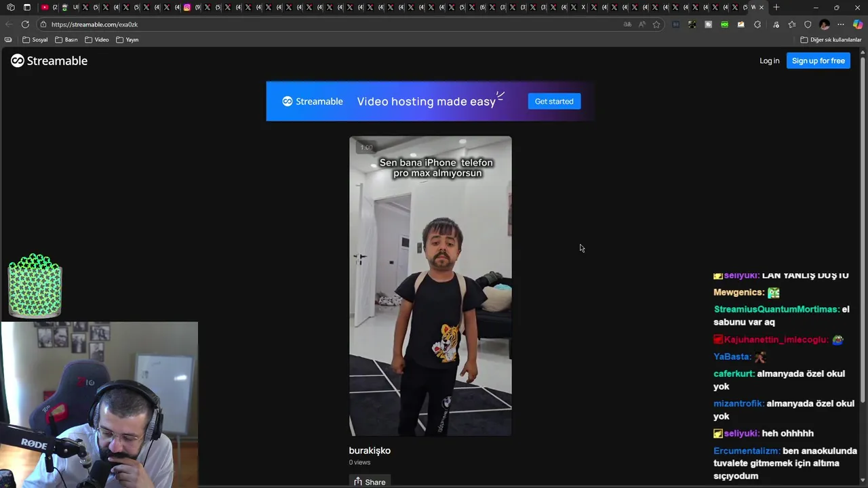Click the 0 views text
The width and height of the screenshot is (868, 488).
(359, 463)
